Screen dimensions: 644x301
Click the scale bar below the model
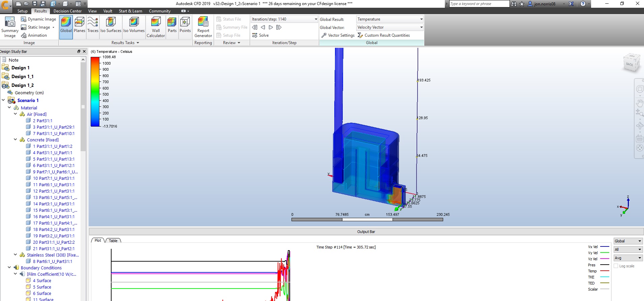pyautogui.click(x=367, y=220)
